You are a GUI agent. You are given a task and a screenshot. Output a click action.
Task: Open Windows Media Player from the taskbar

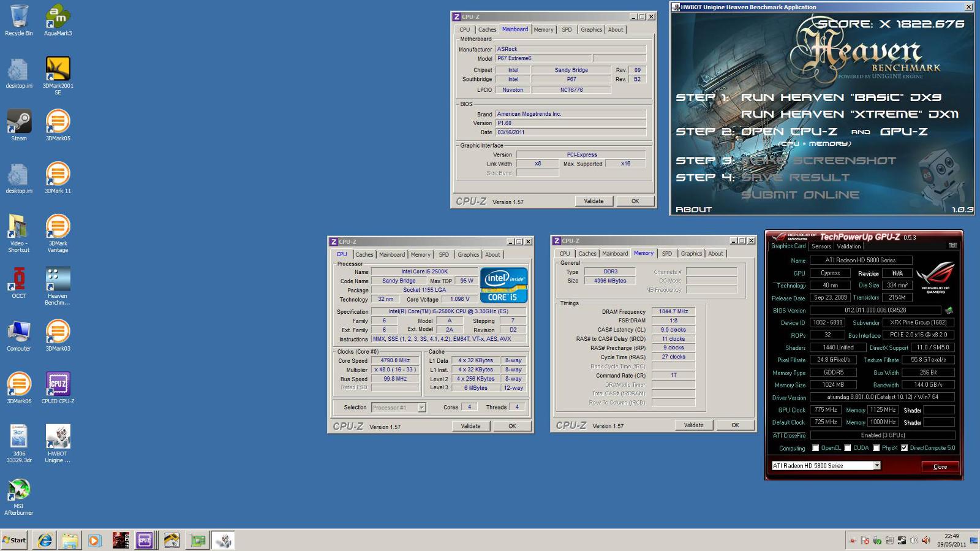[94, 540]
